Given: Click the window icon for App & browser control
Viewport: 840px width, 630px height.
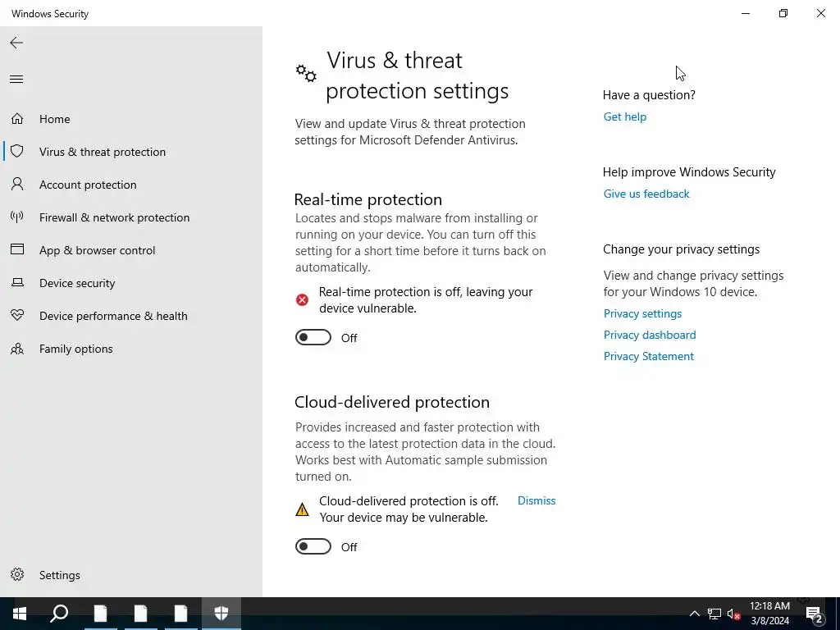Looking at the screenshot, I should (17, 249).
